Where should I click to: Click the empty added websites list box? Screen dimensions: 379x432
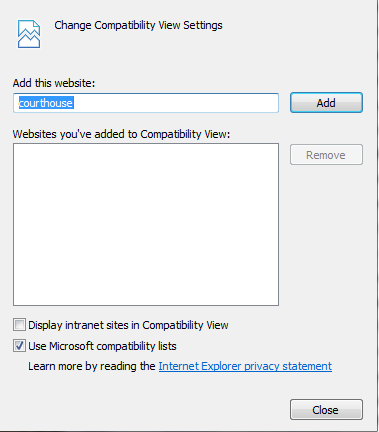146,224
